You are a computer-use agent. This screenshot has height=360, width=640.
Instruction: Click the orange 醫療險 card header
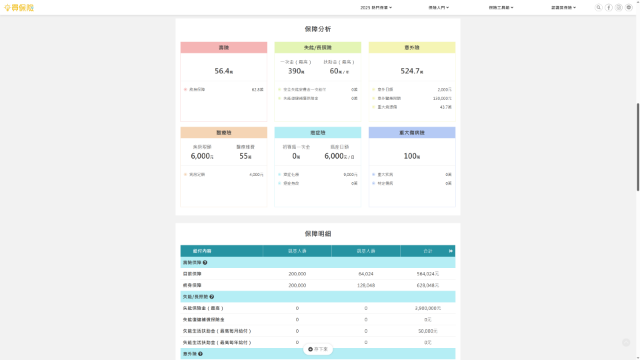tap(224, 132)
